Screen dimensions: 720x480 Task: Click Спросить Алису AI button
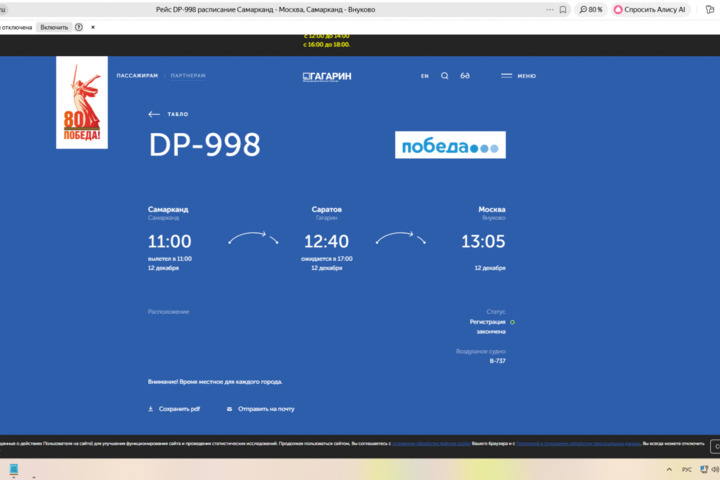(650, 9)
